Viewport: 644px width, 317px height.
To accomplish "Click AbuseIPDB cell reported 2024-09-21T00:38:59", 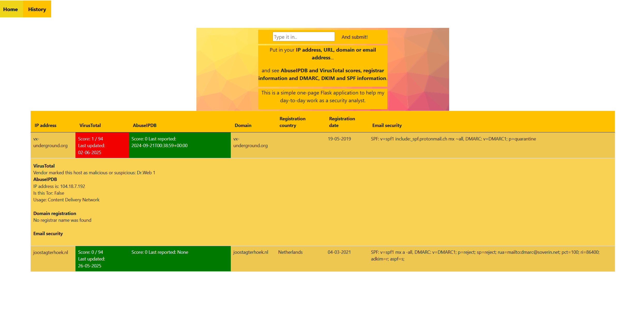I will click(x=180, y=145).
